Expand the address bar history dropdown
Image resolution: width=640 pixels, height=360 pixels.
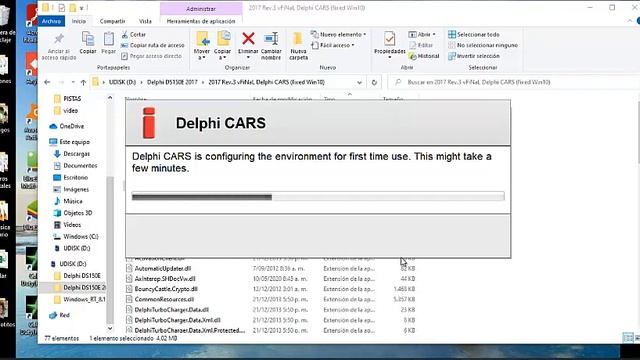click(x=359, y=82)
